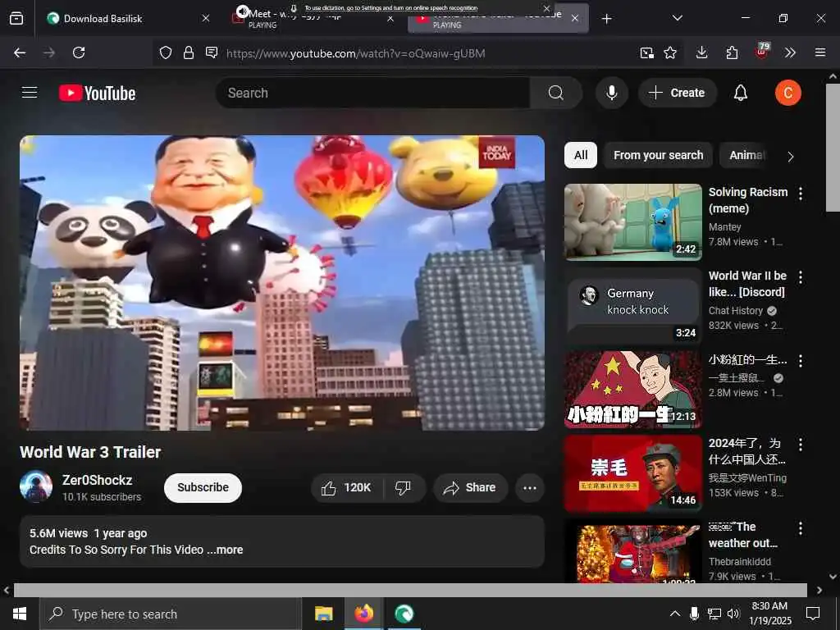The image size is (840, 630).
Task: Open Firefox View tab list icon
Action: click(x=16, y=18)
